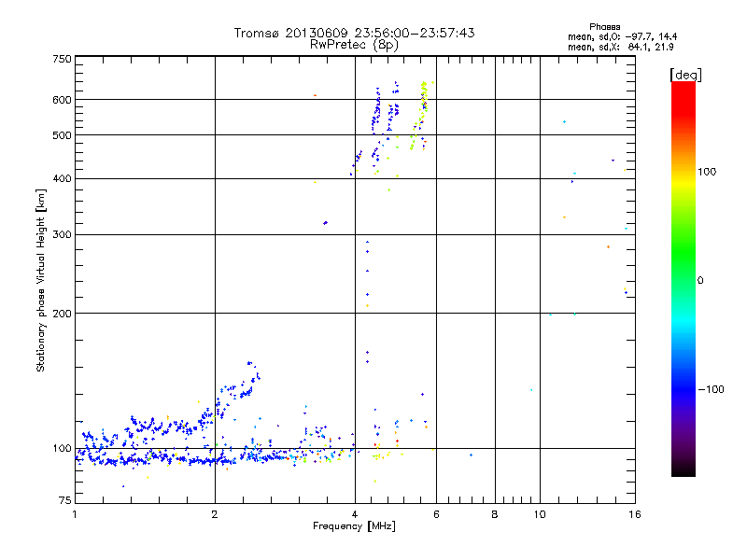The height and width of the screenshot is (560, 747).
Task: Click the rainbow phase colorbar
Action: [684, 279]
